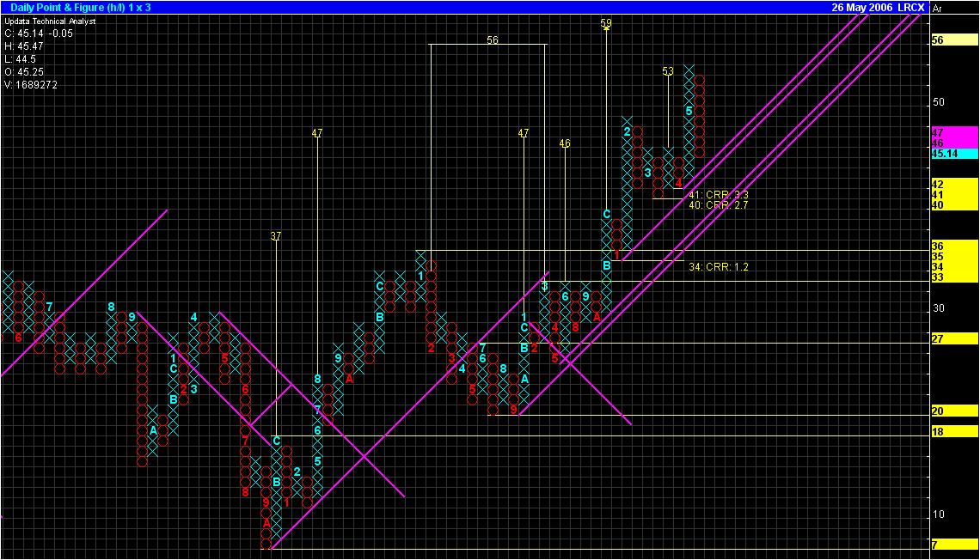The width and height of the screenshot is (980, 560).
Task: Click the high value H: 45.47
Action: tap(24, 47)
